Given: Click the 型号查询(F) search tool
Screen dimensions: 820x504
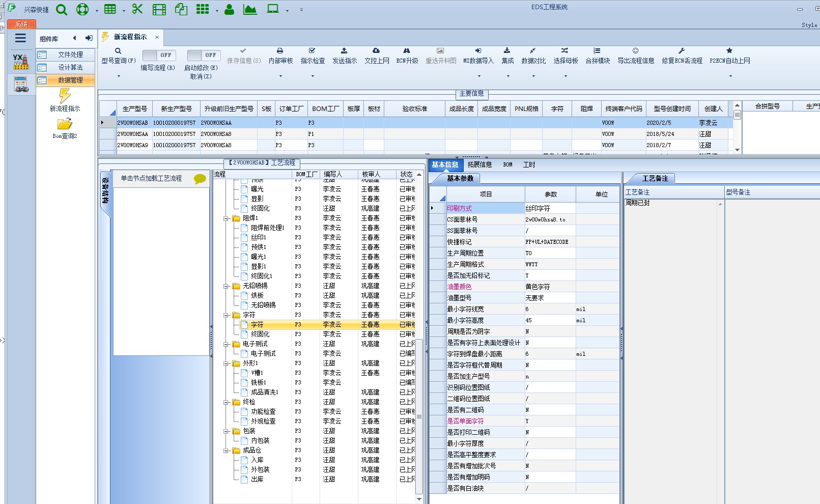Looking at the screenshot, I should (119, 55).
